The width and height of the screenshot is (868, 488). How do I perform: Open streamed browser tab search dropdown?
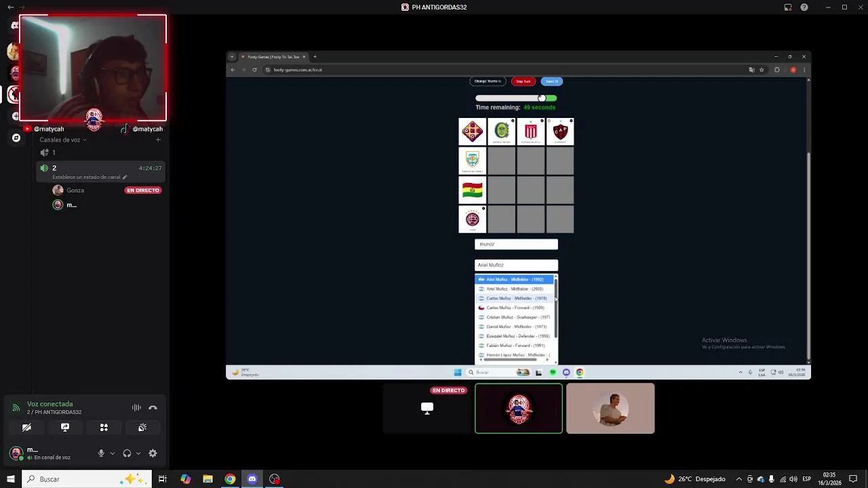tap(232, 57)
